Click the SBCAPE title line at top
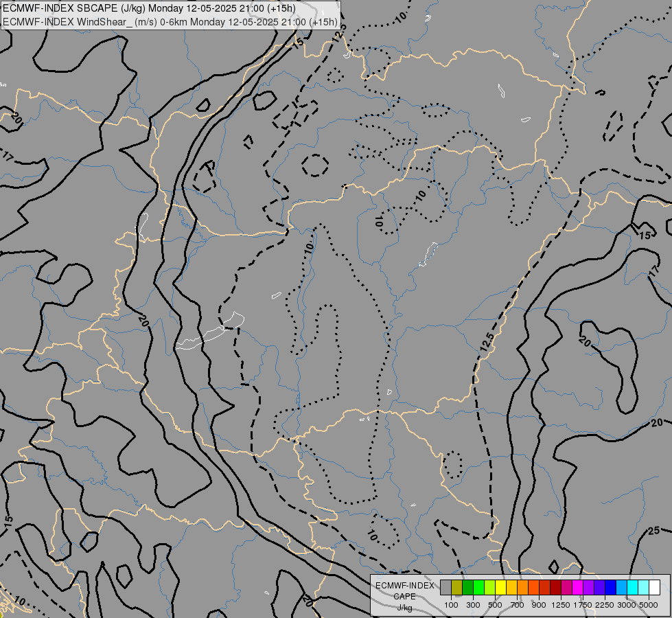 149,8
